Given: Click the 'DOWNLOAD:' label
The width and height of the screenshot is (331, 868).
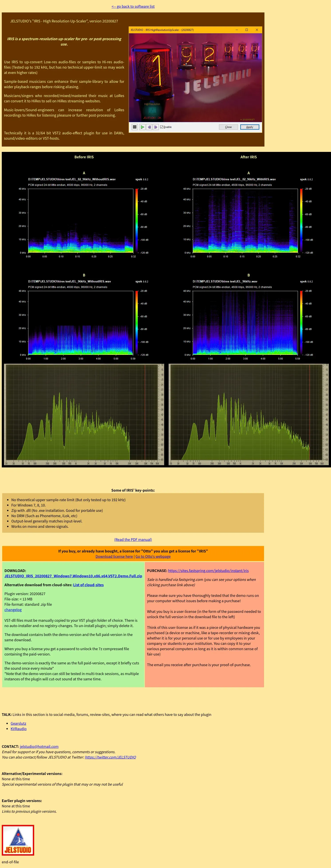Looking at the screenshot, I should click(x=15, y=570).
